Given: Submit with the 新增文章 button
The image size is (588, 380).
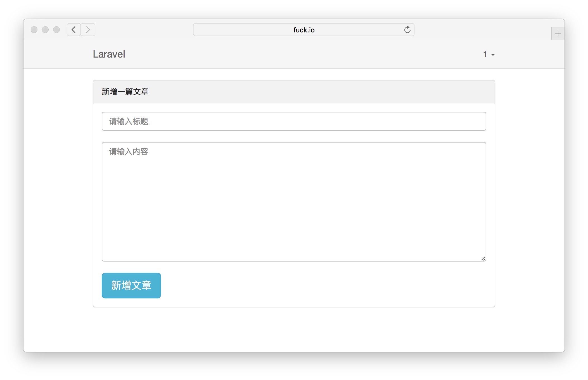Looking at the screenshot, I should coord(131,286).
